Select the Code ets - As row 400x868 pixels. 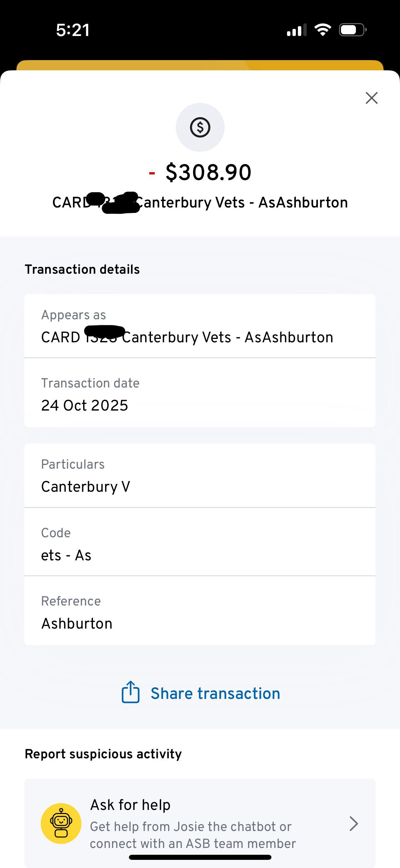coord(200,544)
